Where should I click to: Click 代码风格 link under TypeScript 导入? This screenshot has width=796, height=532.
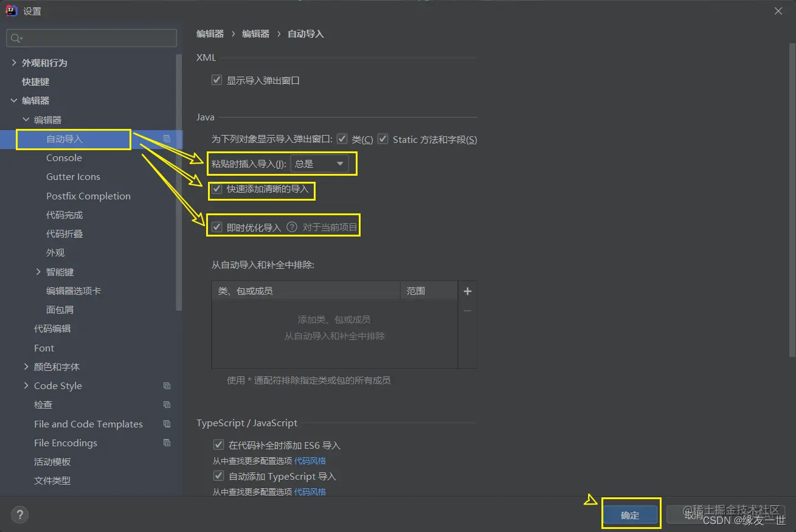tap(310, 492)
